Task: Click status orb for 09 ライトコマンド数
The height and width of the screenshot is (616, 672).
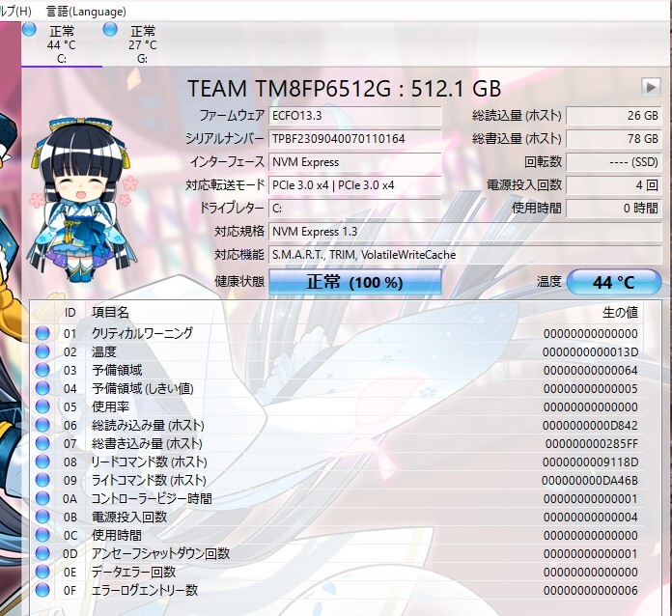Action: (42, 480)
